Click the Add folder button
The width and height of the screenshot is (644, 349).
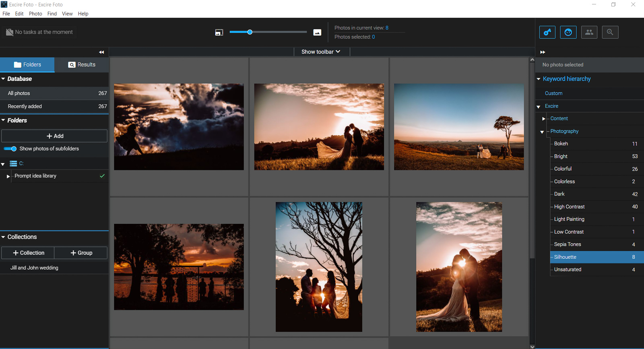click(x=54, y=136)
